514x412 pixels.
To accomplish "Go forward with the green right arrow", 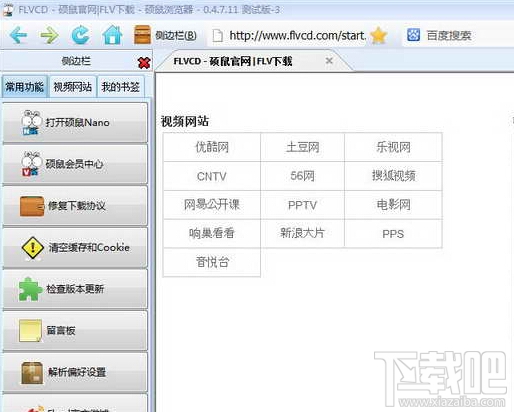I will [49, 35].
